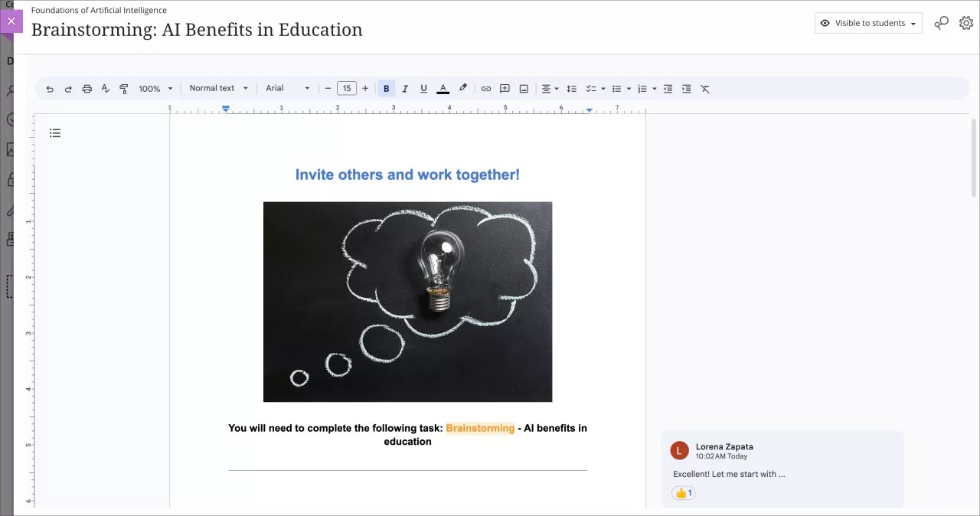
Task: Insert an image
Action: [524, 88]
